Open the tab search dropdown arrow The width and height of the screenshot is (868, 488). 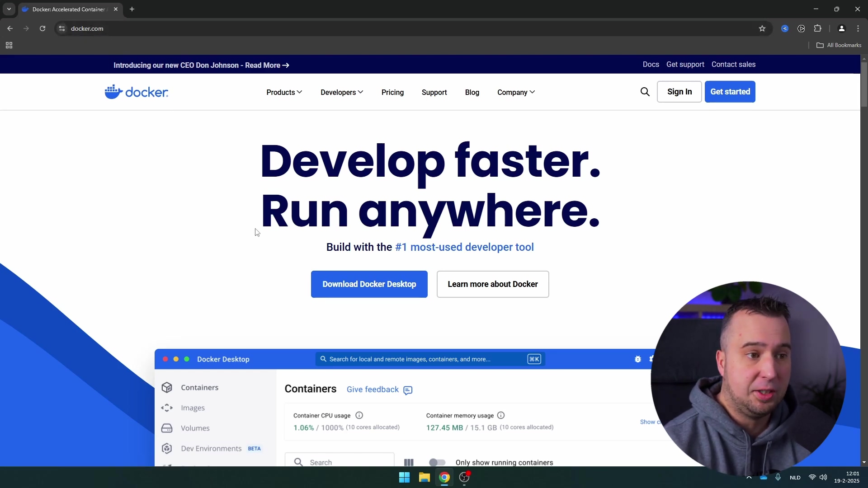tap(9, 9)
